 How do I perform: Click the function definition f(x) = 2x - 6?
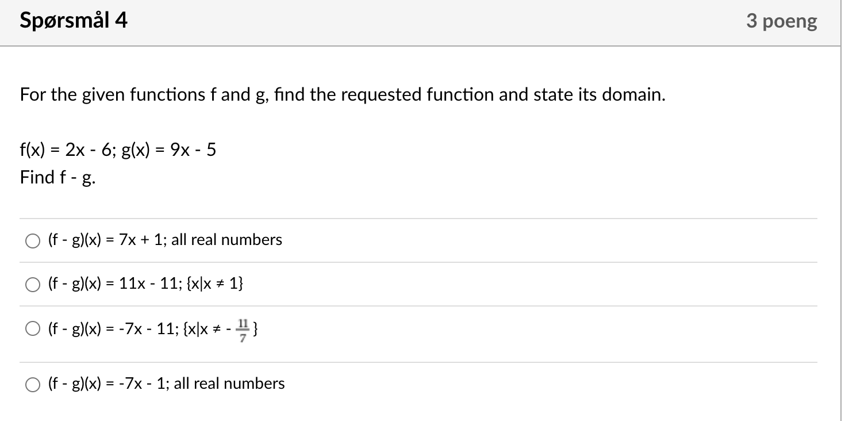70,150
